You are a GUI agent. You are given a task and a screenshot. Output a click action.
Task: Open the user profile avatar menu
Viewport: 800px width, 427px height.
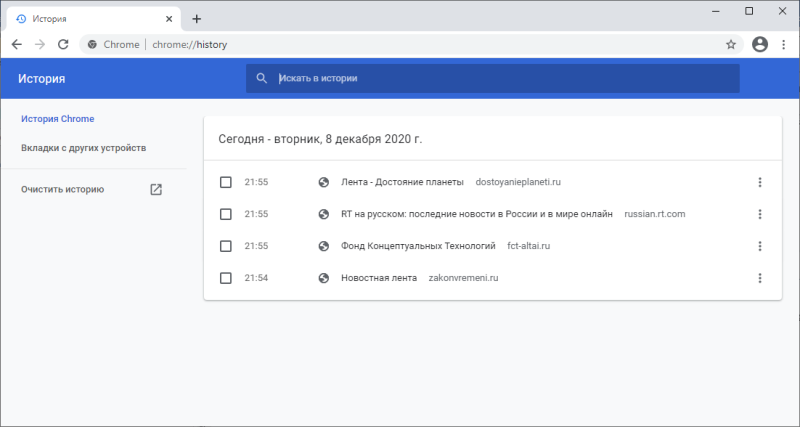coord(760,44)
